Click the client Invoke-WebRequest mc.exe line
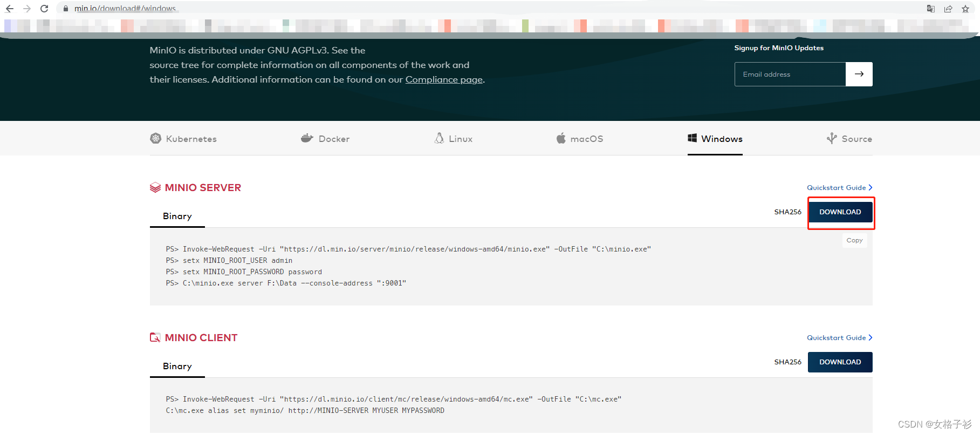The image size is (980, 434). [394, 399]
